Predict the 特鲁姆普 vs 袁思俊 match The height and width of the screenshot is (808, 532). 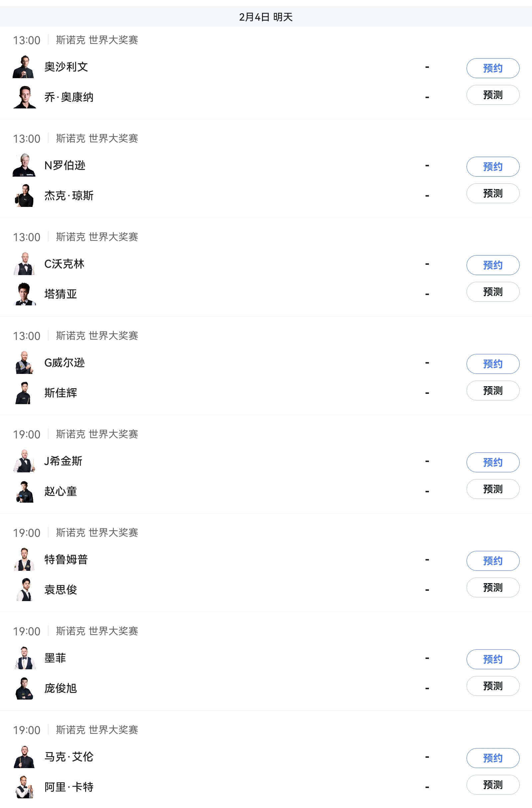493,587
